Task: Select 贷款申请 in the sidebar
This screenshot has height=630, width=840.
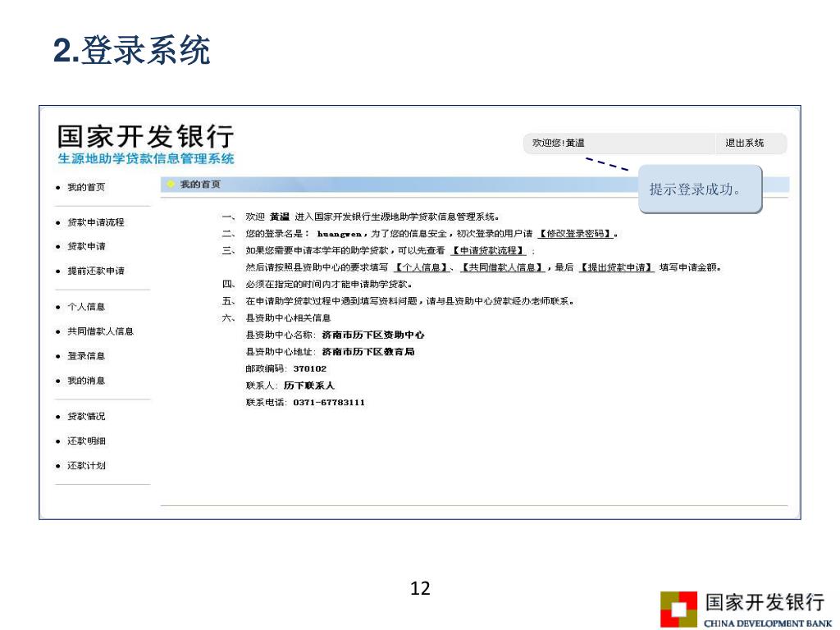Action: click(85, 246)
